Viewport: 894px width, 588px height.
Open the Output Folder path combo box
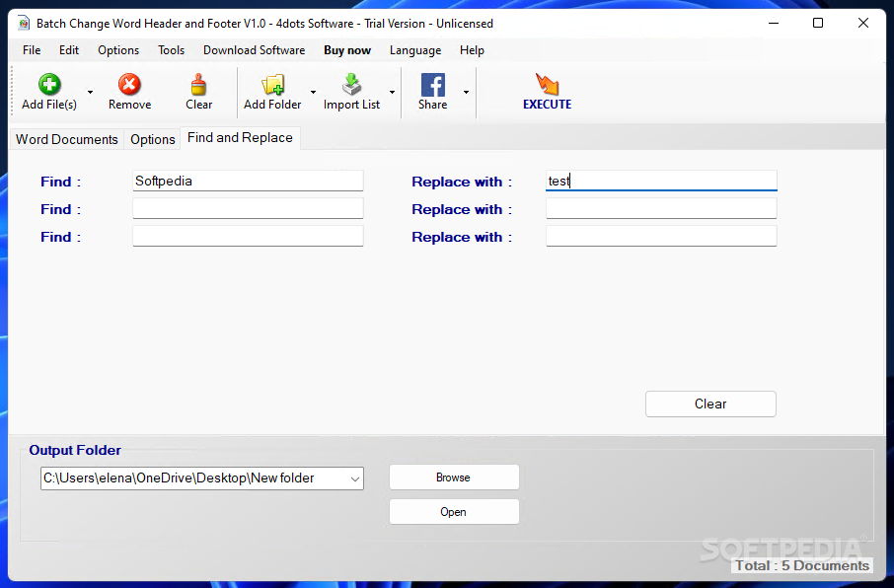coord(202,478)
